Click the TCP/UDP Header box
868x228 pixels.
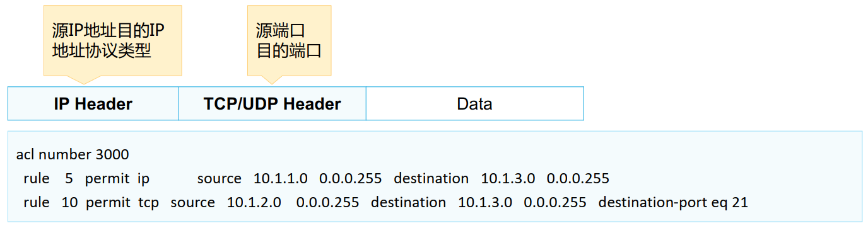click(273, 104)
